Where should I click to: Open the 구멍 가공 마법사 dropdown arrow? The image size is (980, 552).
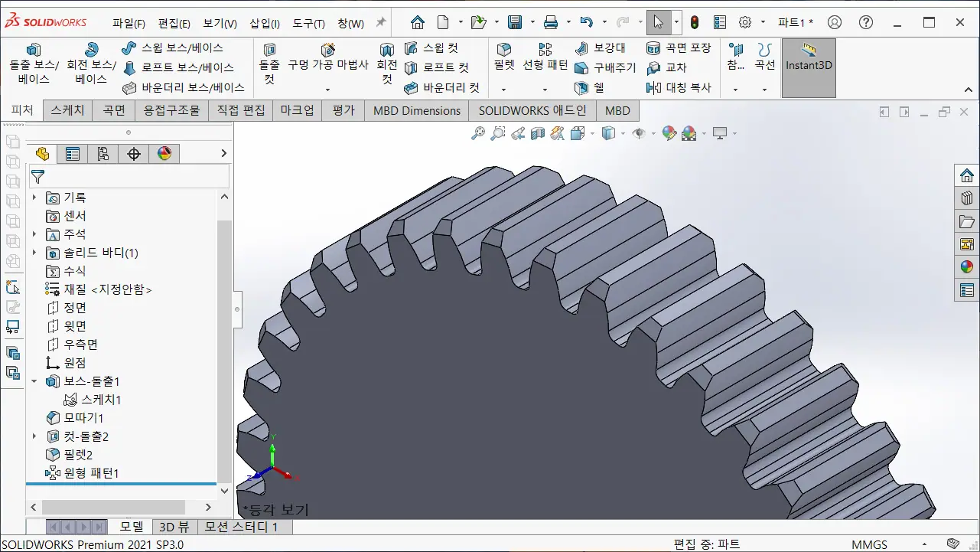pyautogui.click(x=327, y=90)
